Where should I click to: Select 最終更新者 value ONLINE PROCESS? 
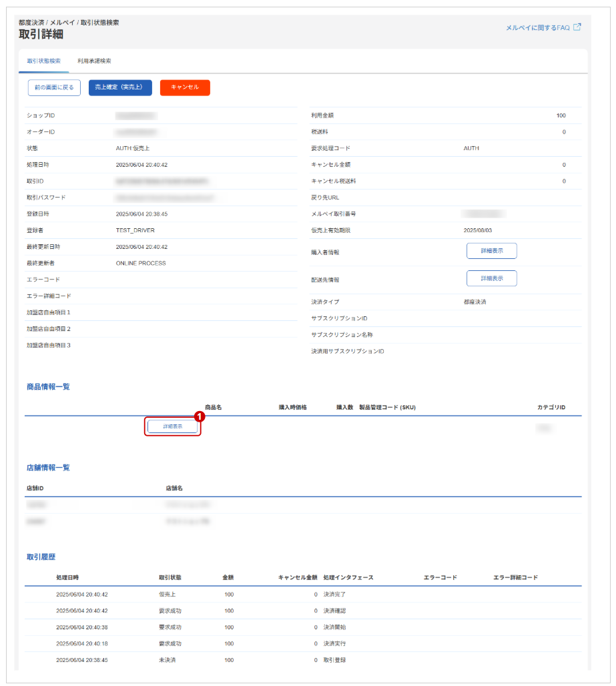click(141, 264)
